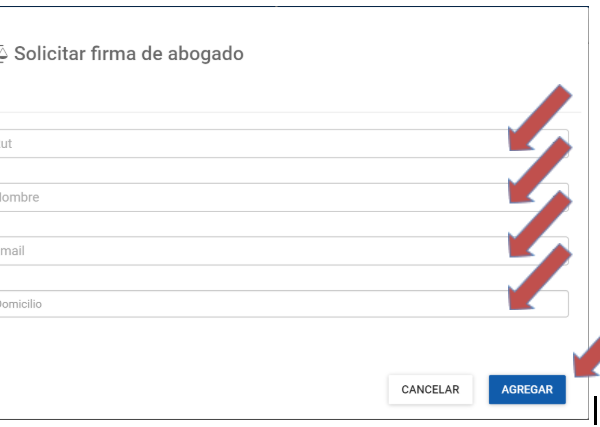Click the black vertical bar beside AGREGAR
Viewport: 600px width, 427px height.
[x=595, y=409]
